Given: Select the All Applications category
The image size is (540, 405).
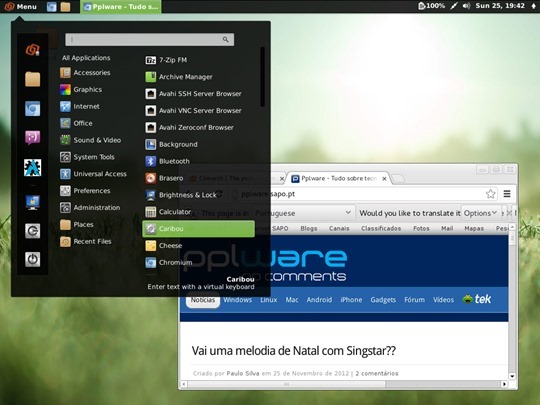Looking at the screenshot, I should pos(86,58).
